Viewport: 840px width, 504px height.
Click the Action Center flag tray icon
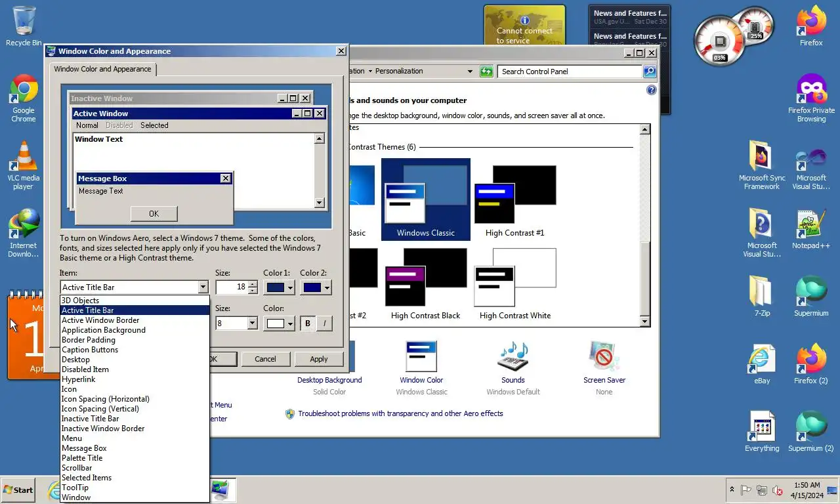point(746,490)
